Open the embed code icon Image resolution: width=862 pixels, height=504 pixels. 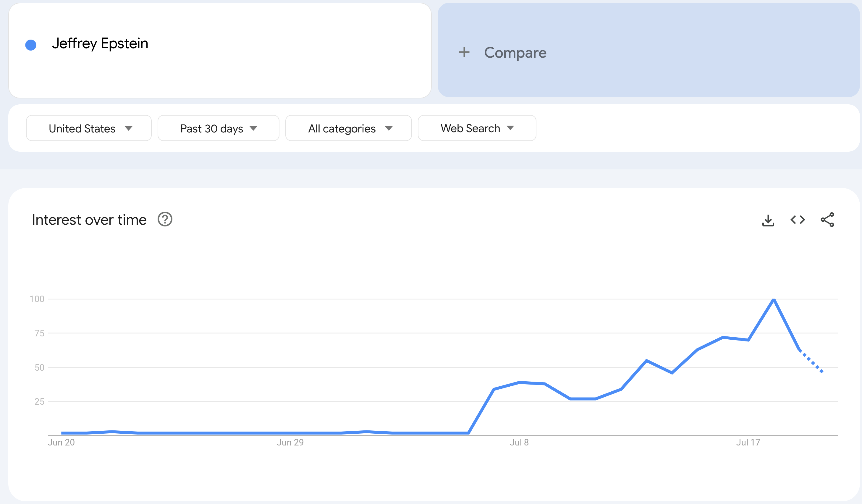click(798, 220)
